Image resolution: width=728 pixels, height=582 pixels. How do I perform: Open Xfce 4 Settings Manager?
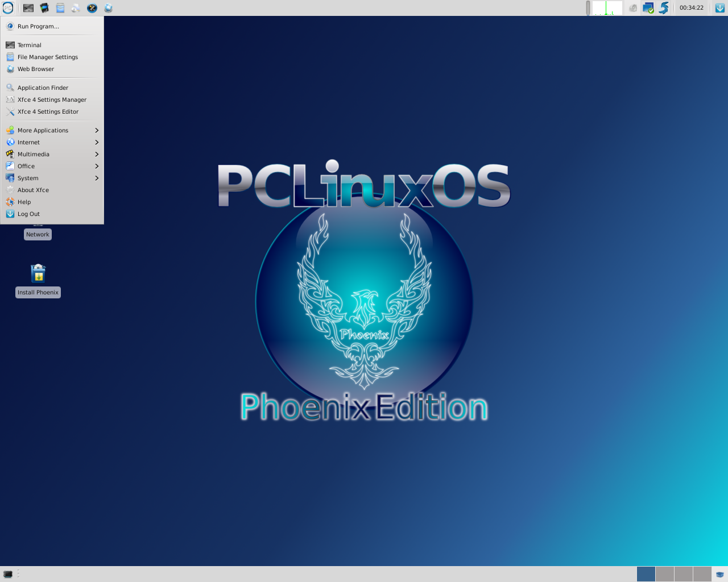[x=52, y=99]
